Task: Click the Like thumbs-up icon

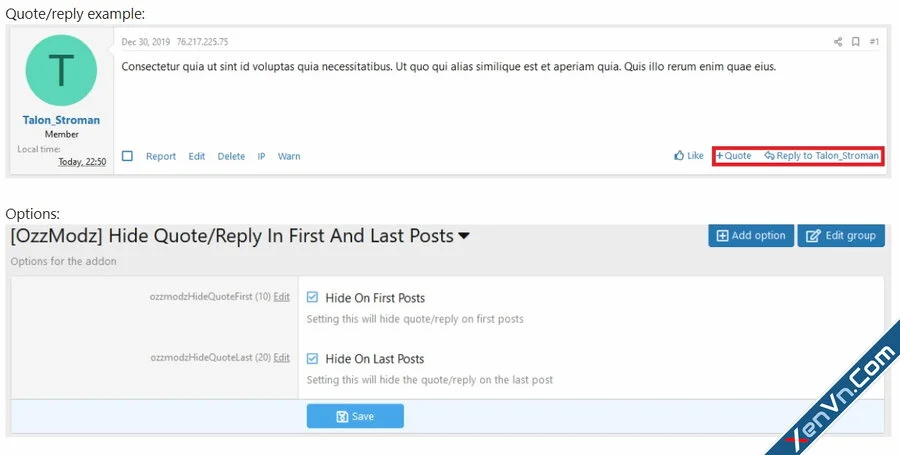Action: [680, 155]
